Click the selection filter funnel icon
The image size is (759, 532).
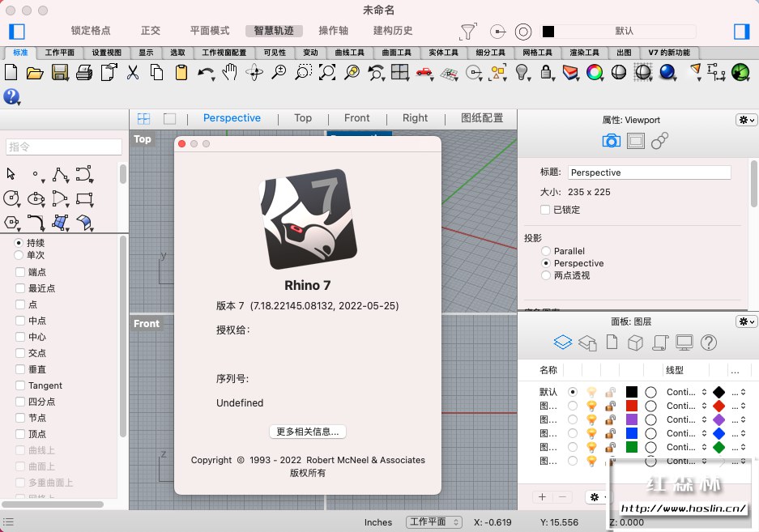click(x=467, y=32)
